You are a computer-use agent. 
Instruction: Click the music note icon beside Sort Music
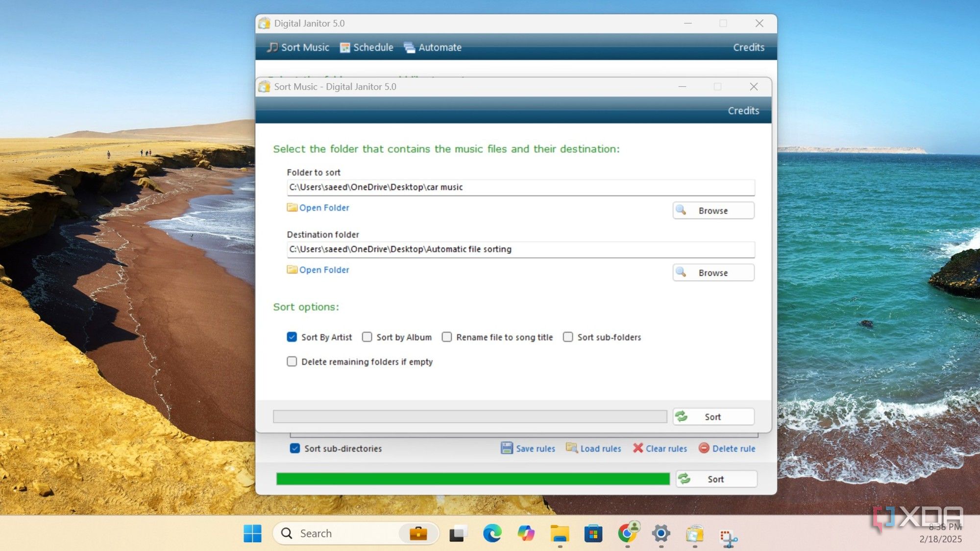click(x=272, y=48)
